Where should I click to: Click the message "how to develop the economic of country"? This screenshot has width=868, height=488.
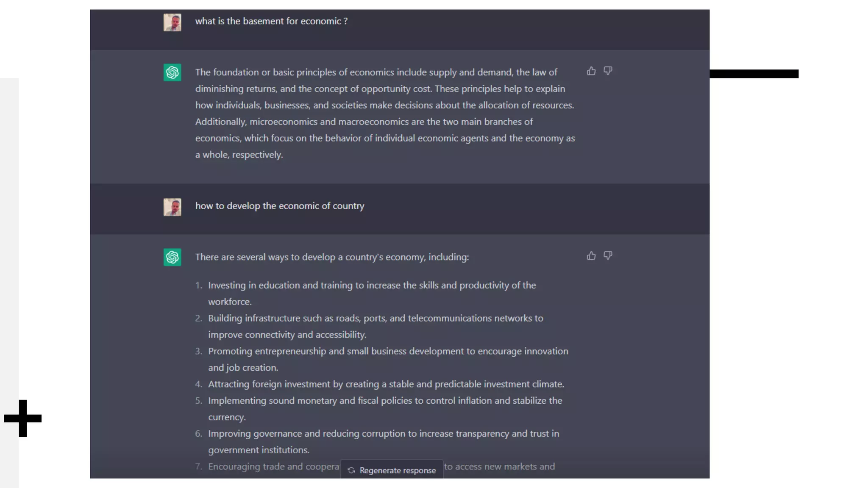point(280,206)
